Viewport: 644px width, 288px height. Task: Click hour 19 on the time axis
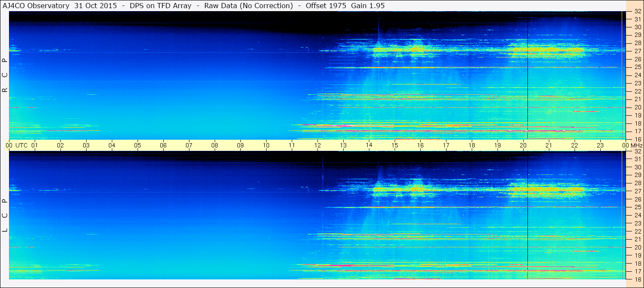click(x=497, y=145)
